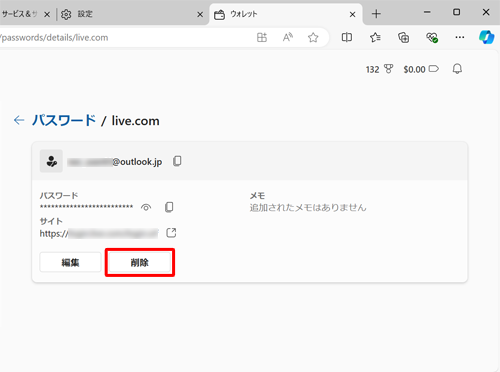Screen dimensions: 500x372
Task: Open the notifications bell
Action: [x=457, y=69]
